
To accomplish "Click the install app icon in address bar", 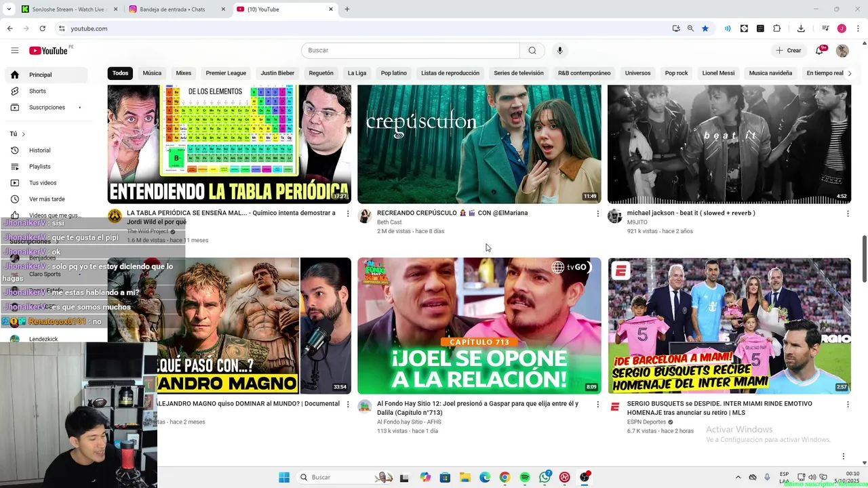I will 676,28.
